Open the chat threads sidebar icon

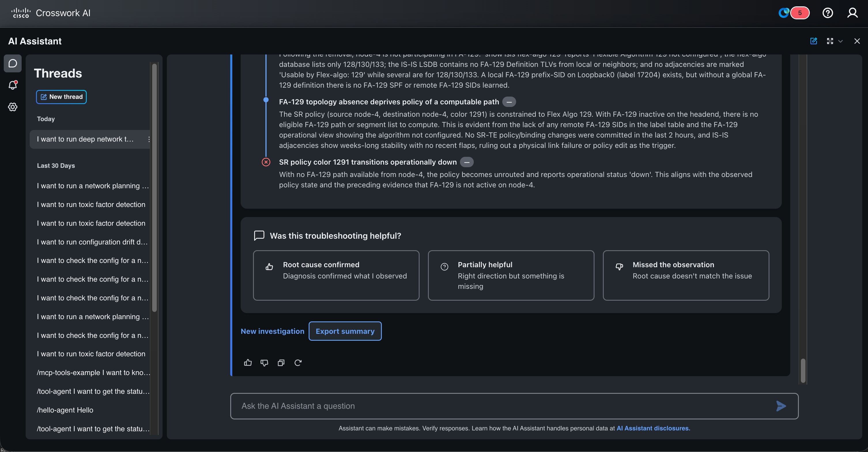point(12,63)
